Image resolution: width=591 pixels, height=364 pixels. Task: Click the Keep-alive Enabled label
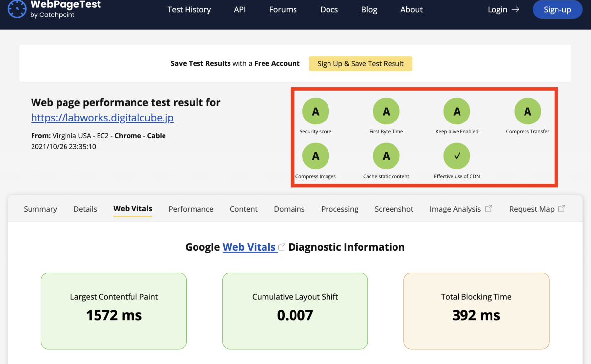pos(457,131)
